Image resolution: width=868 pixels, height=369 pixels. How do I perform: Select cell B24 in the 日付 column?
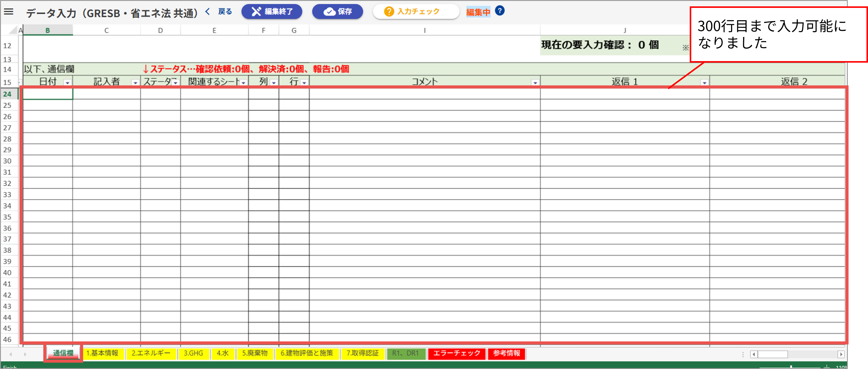point(47,94)
